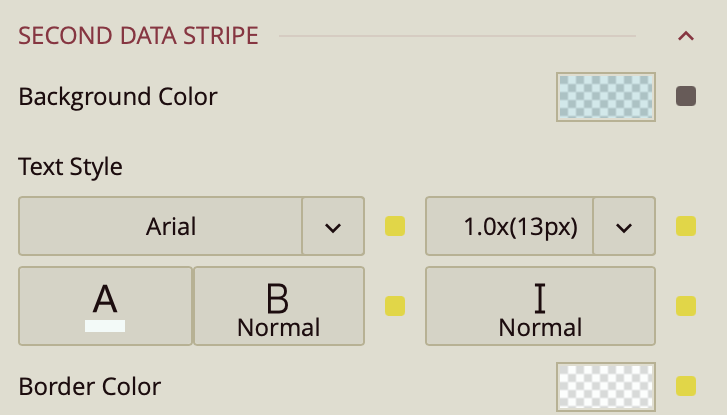The width and height of the screenshot is (727, 415).
Task: Click gray indicator square beside Background Color
Action: coord(686,97)
